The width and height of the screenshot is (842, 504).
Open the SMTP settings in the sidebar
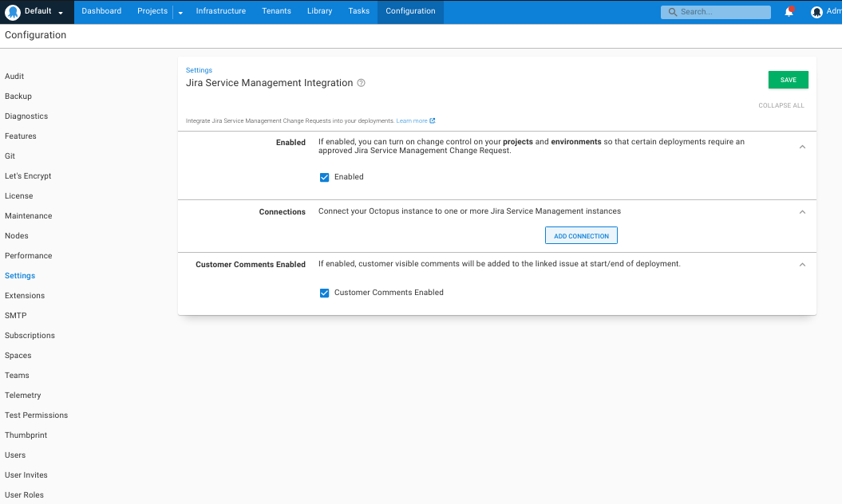pos(15,315)
